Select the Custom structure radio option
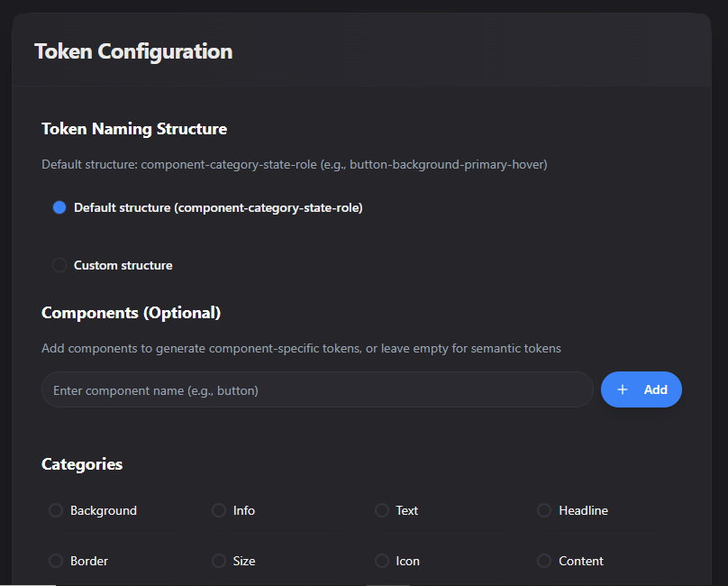 [59, 265]
